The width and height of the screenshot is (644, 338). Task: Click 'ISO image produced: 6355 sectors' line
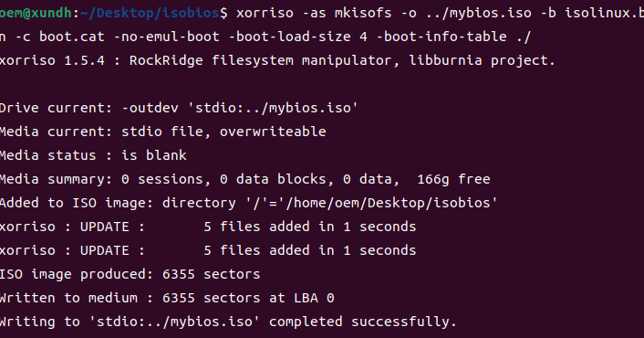pos(130,274)
